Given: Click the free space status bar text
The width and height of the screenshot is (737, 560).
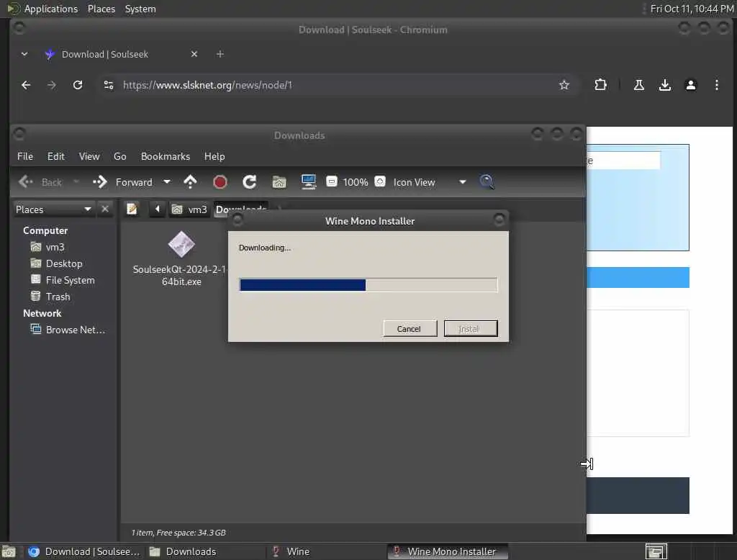Looking at the screenshot, I should coord(178,533).
